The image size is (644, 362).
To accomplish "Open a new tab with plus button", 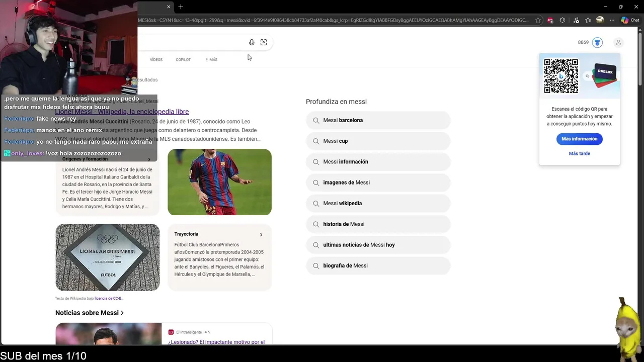I will [181, 7].
